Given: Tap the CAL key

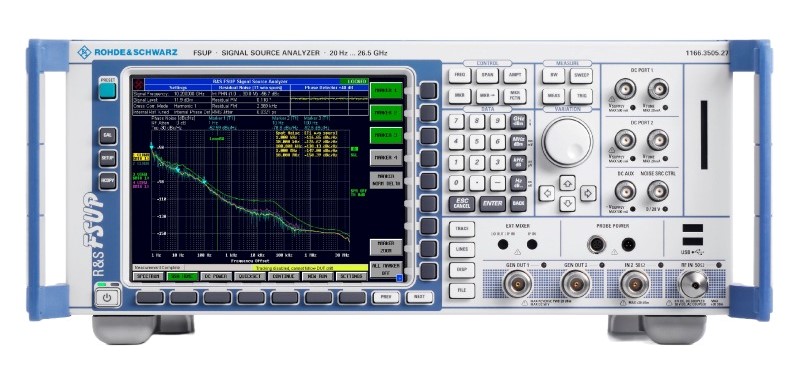Looking at the screenshot, I should (x=108, y=136).
